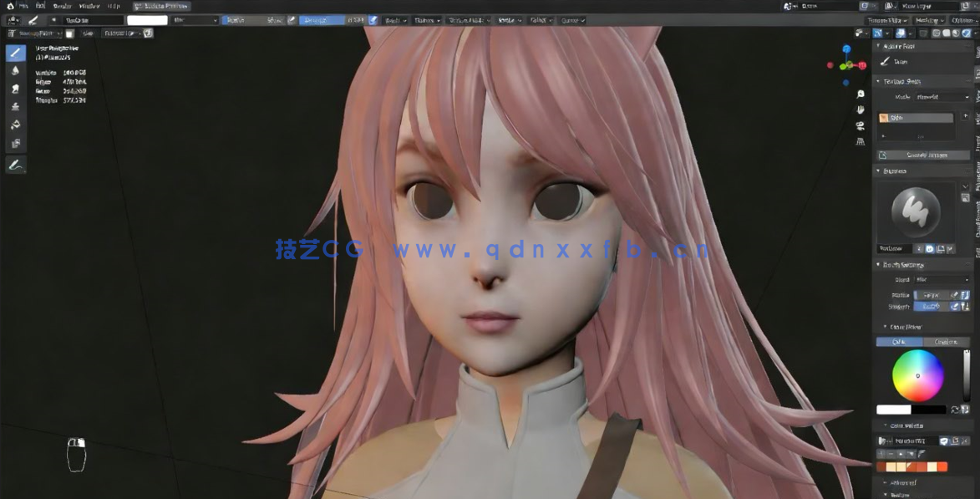
Task: Click the camera view icon beside the viewport
Action: pos(861,127)
